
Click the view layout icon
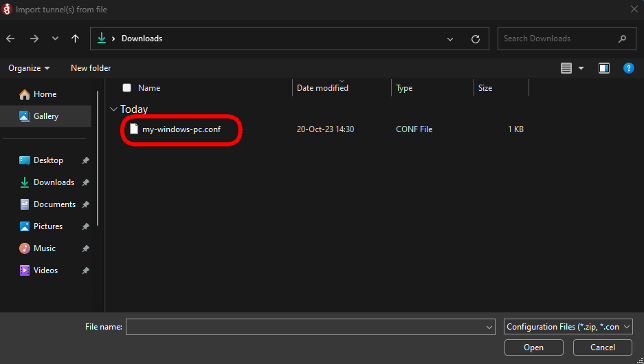(x=566, y=68)
